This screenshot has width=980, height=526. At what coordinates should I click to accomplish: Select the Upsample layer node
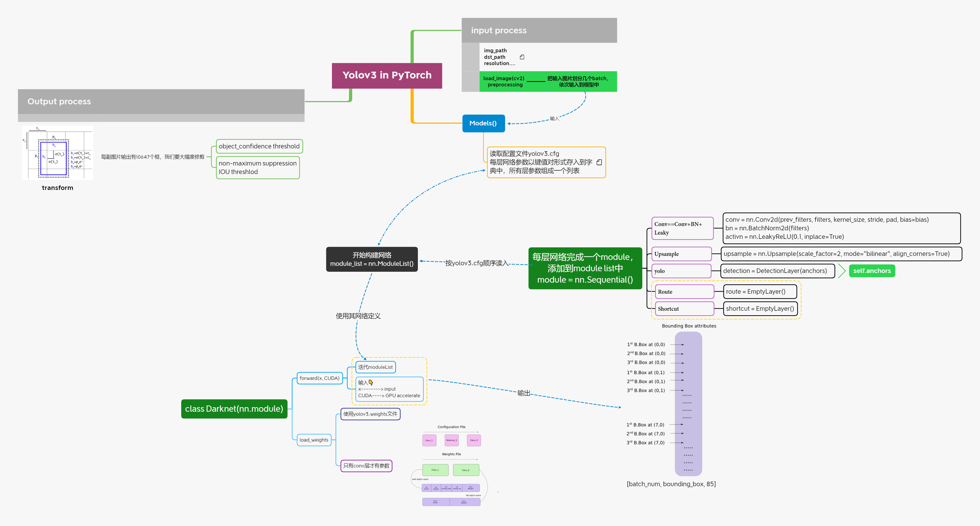[681, 254]
